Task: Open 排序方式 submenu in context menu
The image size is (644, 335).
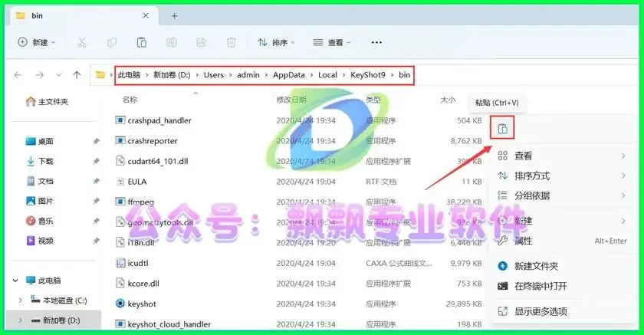Action: click(x=561, y=176)
